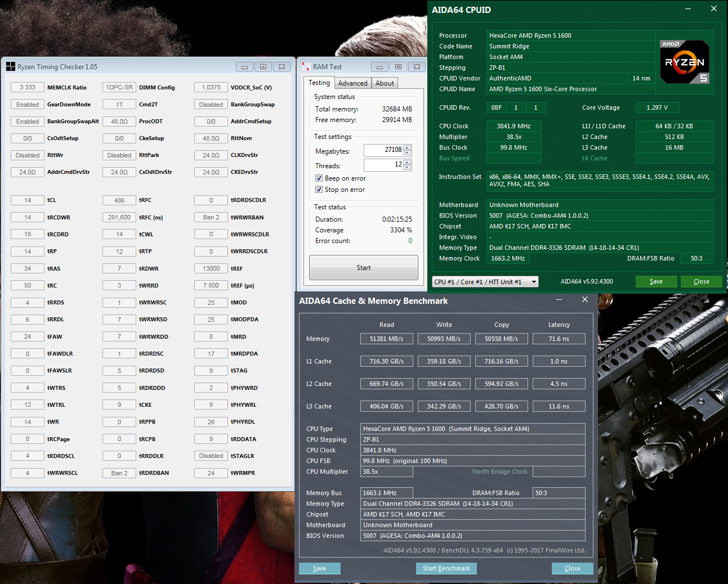Image resolution: width=728 pixels, height=584 pixels.
Task: Click CPU Clock 3841.9 MHz in CPUID
Action: click(x=513, y=126)
